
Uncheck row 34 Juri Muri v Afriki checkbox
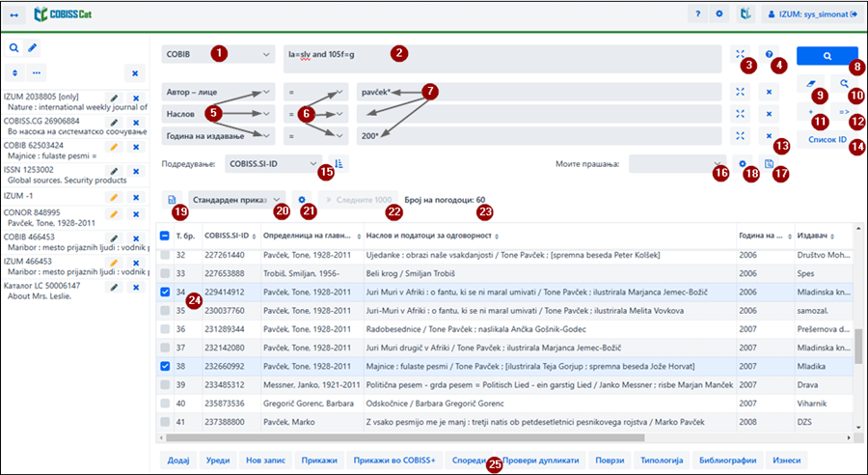coord(165,293)
